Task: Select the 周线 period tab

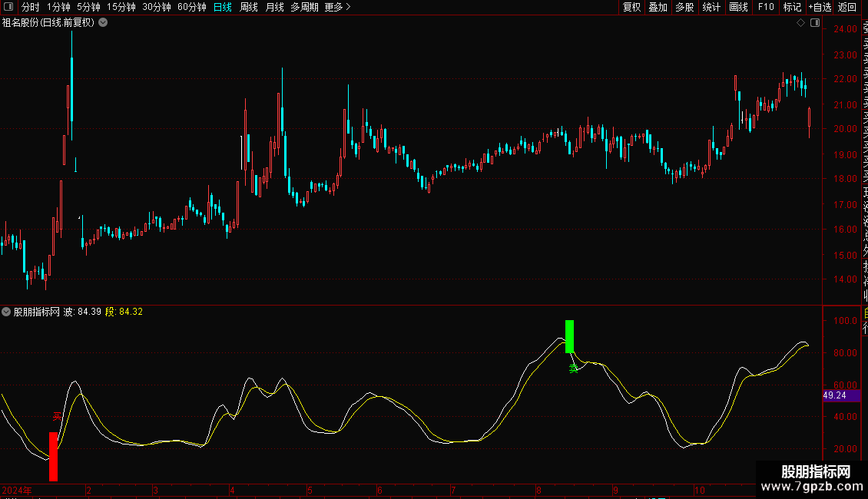Action: pos(249,7)
